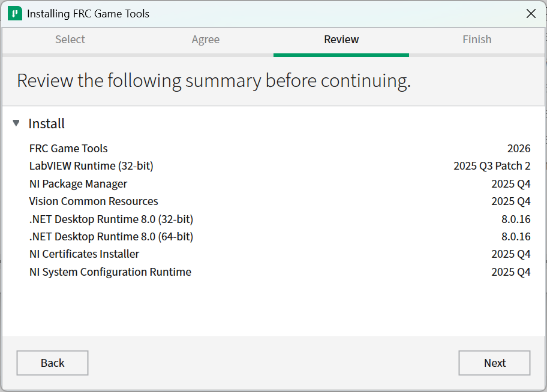
Task: Select the FRC Game Tools entry
Action: coord(68,148)
